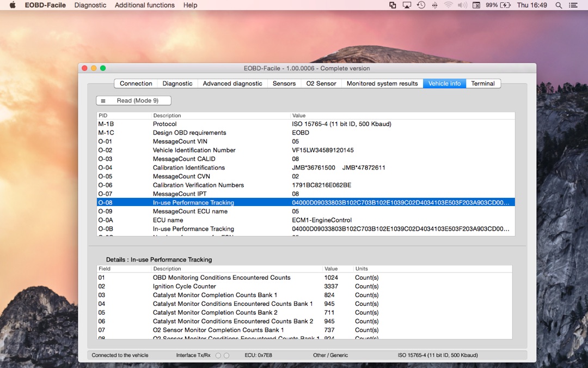
Task: Click the volume speaker icon
Action: click(x=462, y=5)
